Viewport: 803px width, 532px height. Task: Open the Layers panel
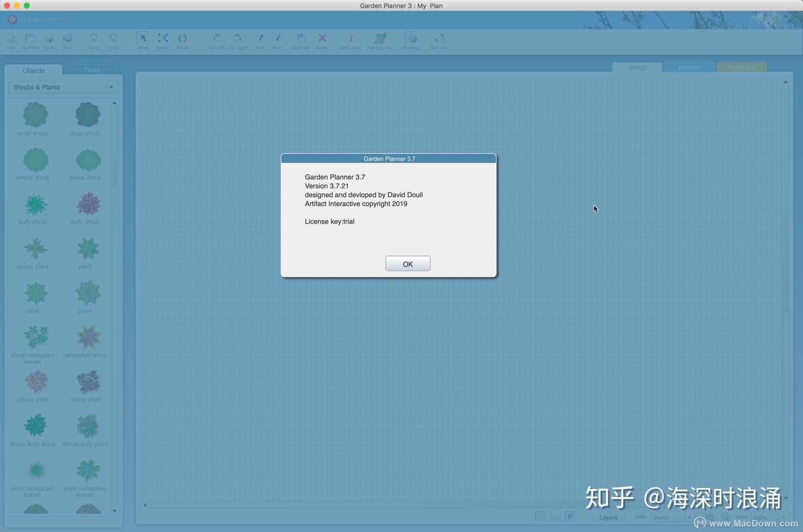click(608, 517)
